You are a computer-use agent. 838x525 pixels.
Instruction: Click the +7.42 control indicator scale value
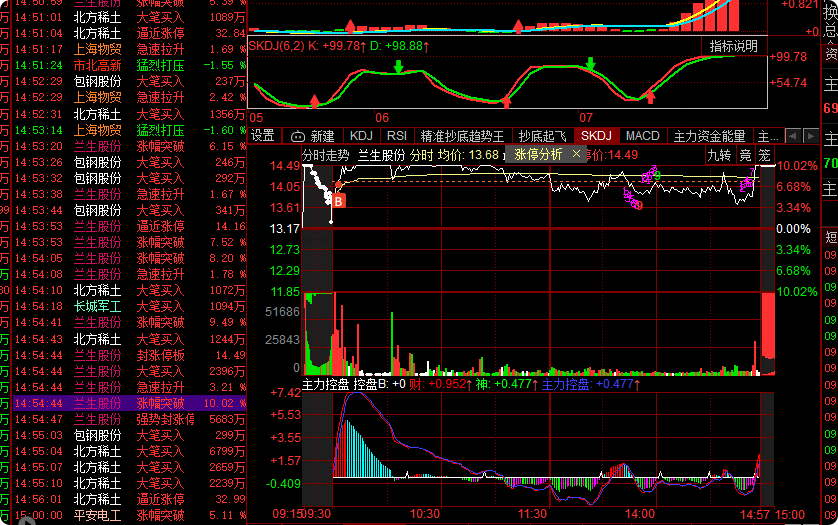285,393
